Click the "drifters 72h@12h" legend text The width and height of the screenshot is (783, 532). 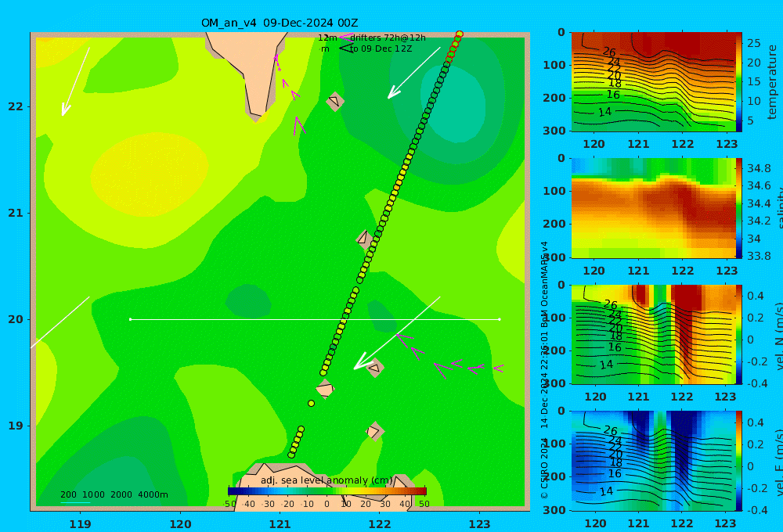(388, 38)
